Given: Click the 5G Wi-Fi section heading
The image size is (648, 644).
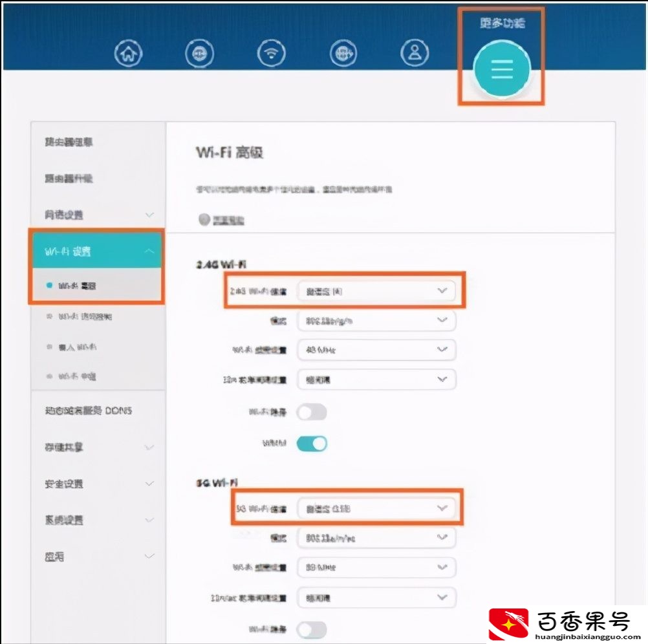Looking at the screenshot, I should pyautogui.click(x=217, y=482).
